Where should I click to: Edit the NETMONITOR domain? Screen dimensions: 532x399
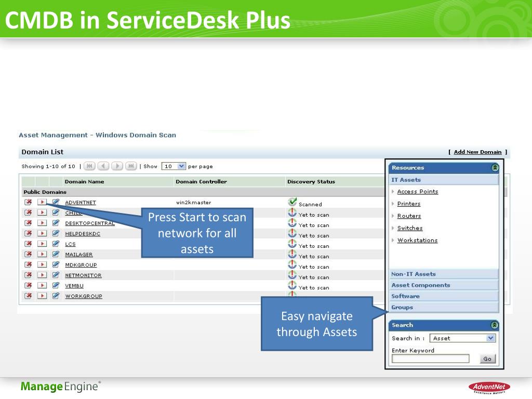[x=56, y=275]
